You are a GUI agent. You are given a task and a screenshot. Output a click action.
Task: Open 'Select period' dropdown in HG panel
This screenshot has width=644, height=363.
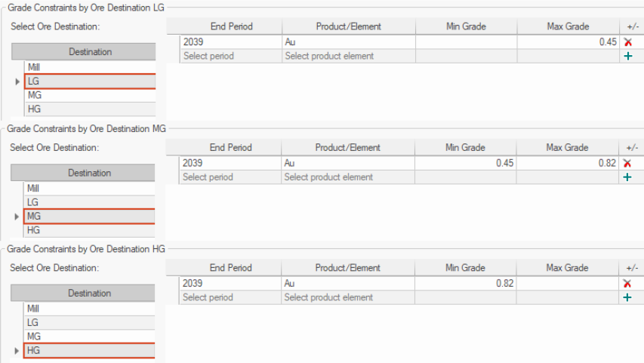(230, 297)
